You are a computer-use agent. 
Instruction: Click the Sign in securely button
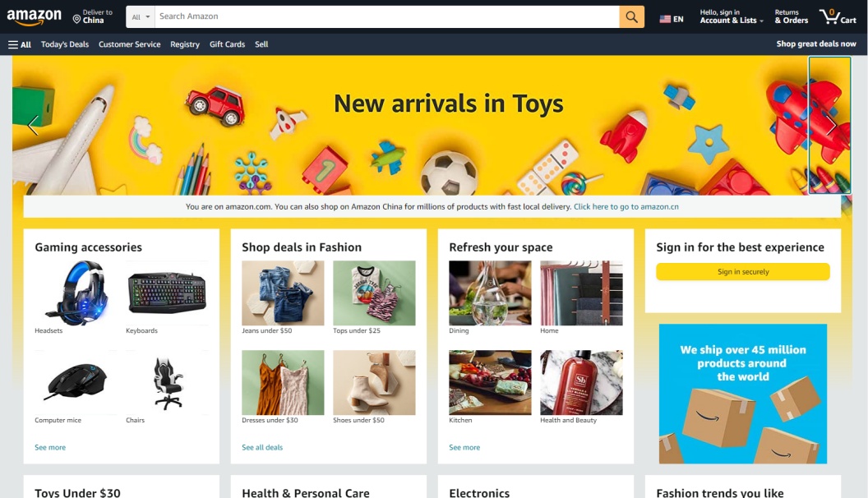tap(743, 272)
